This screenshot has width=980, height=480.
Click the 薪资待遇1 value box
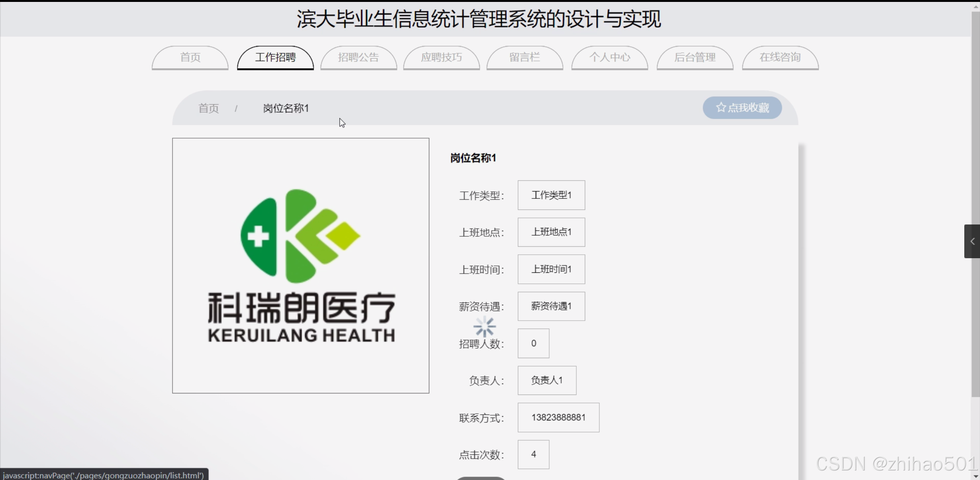coord(551,306)
